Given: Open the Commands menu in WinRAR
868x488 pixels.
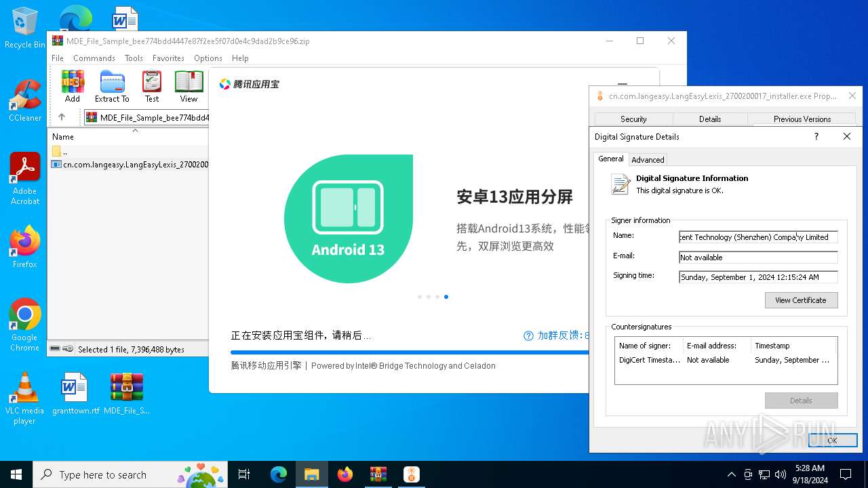Looking at the screenshot, I should coord(94,58).
